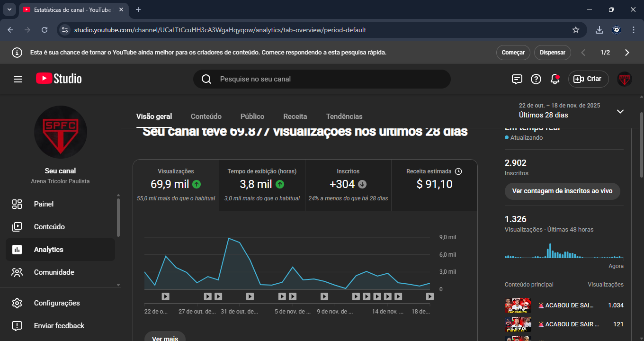Click the first video marker on chart timeline
This screenshot has width=644, height=341.
(x=165, y=296)
